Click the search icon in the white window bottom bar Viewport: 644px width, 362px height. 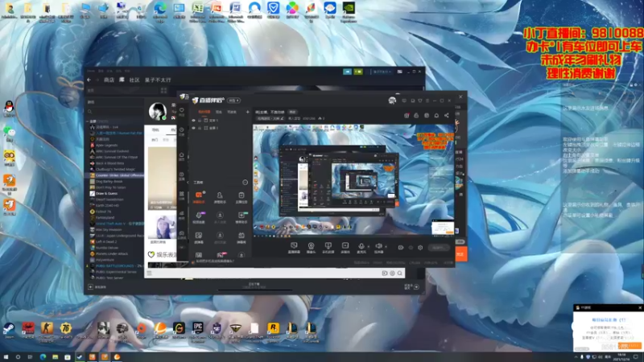399,273
